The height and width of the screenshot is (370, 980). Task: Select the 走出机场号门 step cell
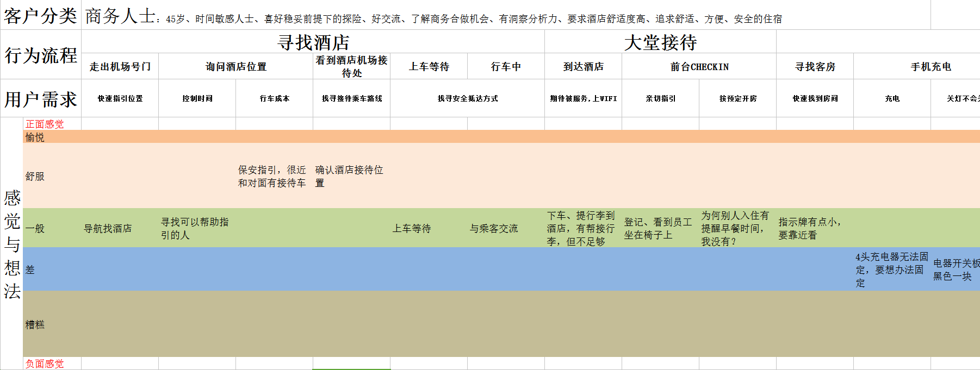point(120,67)
